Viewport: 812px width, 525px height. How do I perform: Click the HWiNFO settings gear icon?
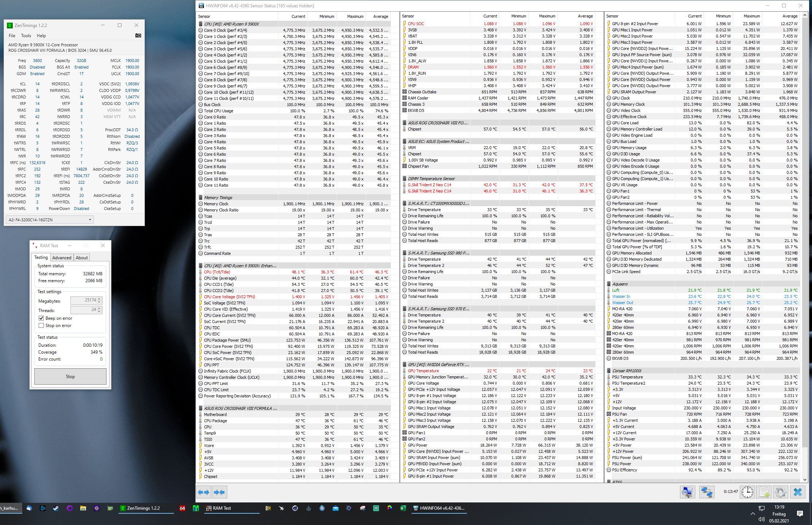tap(780, 492)
